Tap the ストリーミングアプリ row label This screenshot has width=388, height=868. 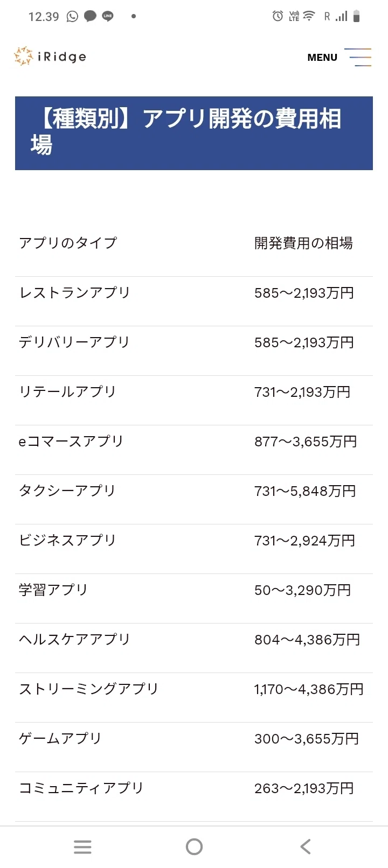(89, 689)
